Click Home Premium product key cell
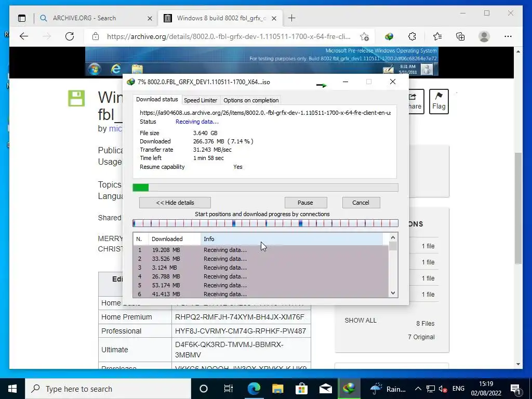The height and width of the screenshot is (399, 532). 241,317
